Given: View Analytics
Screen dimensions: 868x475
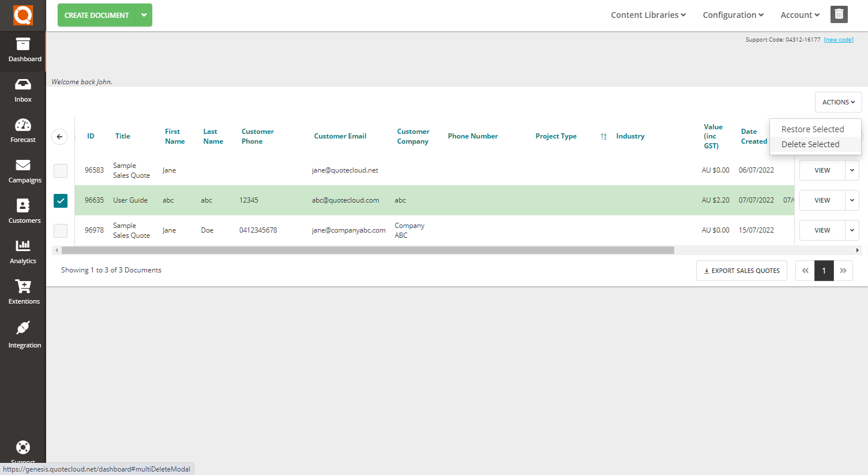Looking at the screenshot, I should (23, 252).
